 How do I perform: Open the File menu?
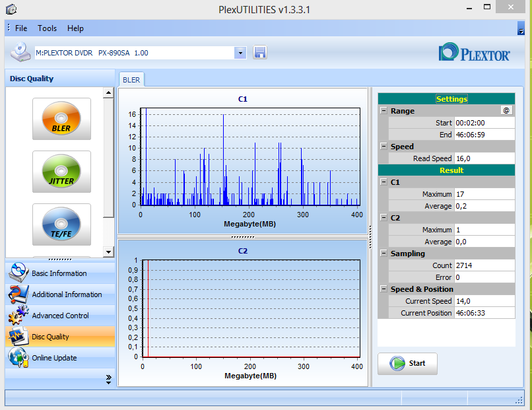point(21,28)
